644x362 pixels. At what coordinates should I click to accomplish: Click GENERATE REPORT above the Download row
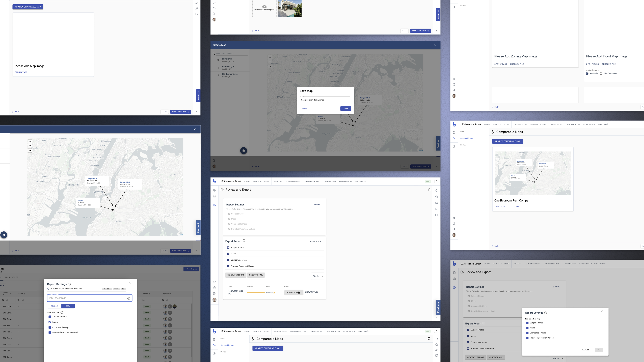point(235,275)
